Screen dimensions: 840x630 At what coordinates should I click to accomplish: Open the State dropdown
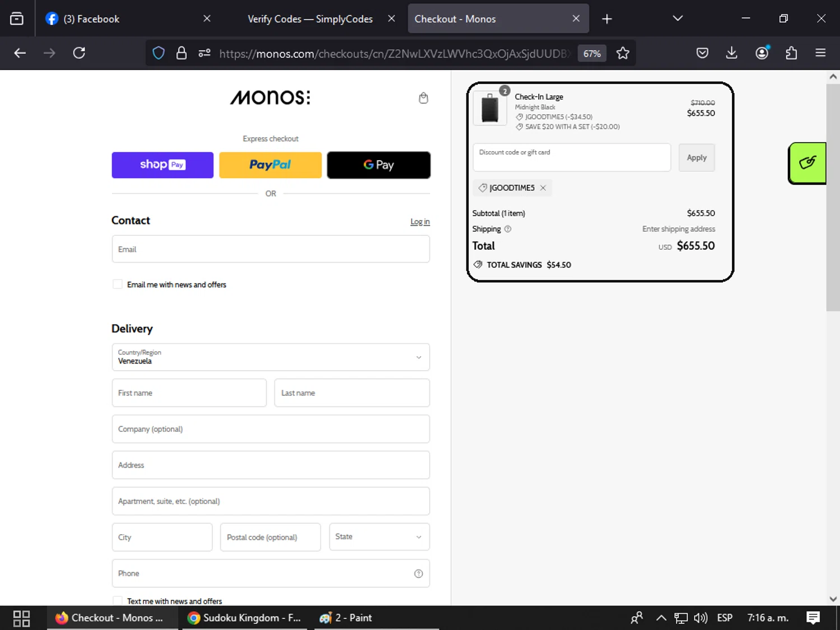click(x=379, y=537)
